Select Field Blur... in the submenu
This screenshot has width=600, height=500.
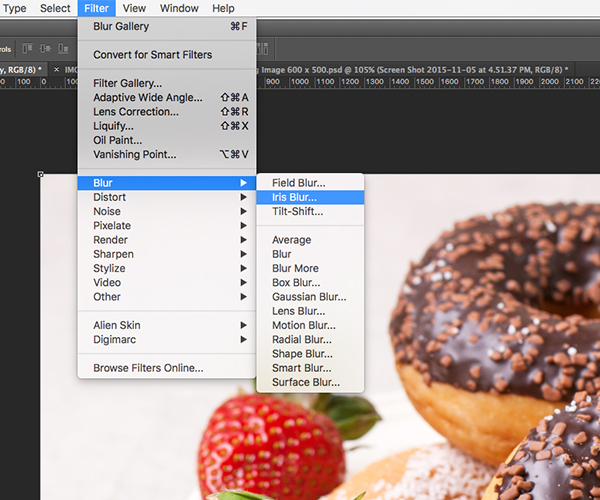[x=310, y=183]
